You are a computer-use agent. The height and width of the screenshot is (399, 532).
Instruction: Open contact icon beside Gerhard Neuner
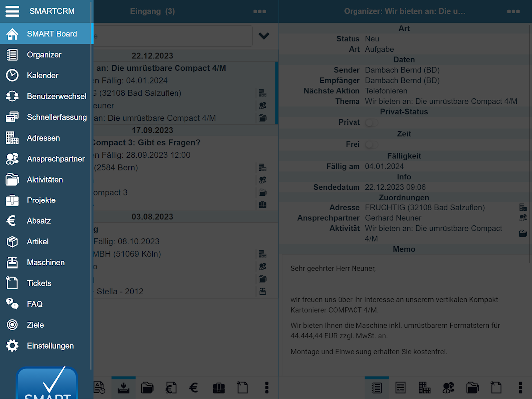pos(523,218)
